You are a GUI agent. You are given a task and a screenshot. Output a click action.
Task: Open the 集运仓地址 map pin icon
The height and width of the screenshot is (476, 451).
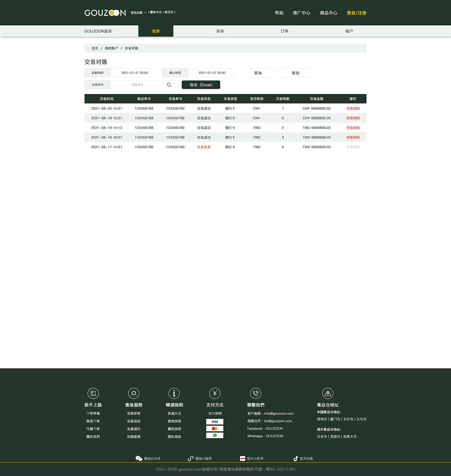328,393
